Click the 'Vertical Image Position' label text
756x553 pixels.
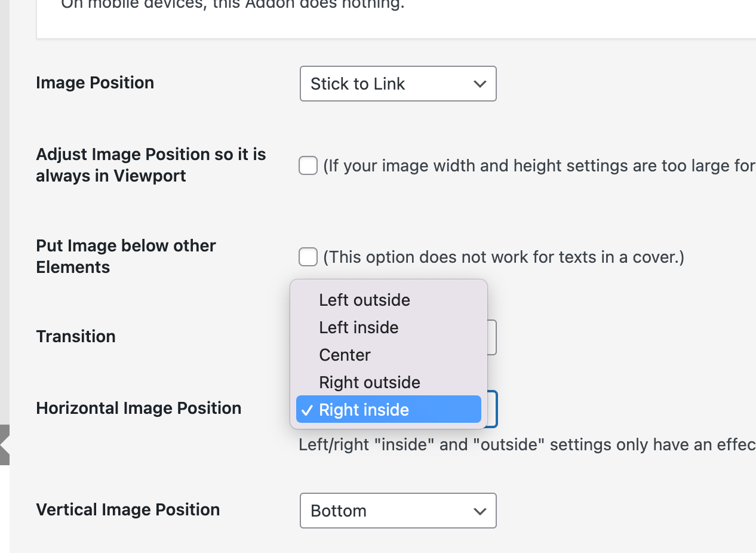pyautogui.click(x=128, y=509)
